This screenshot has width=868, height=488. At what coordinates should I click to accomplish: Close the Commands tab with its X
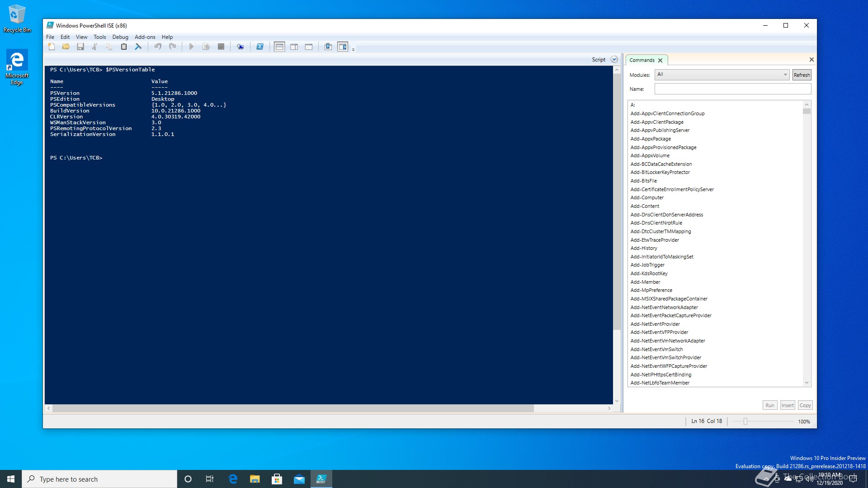point(660,60)
